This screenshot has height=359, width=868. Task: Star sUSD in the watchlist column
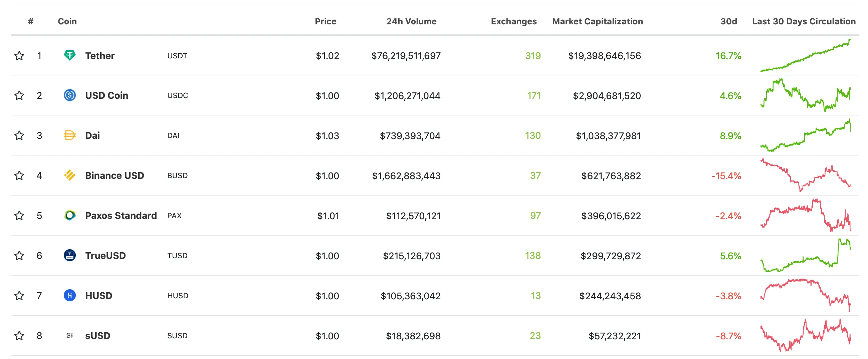coord(19,335)
